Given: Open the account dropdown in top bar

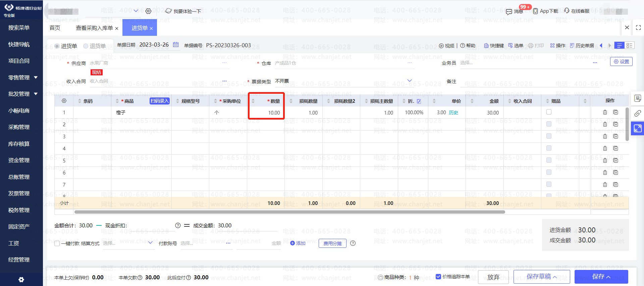Looking at the screenshot, I should pyautogui.click(x=136, y=11).
